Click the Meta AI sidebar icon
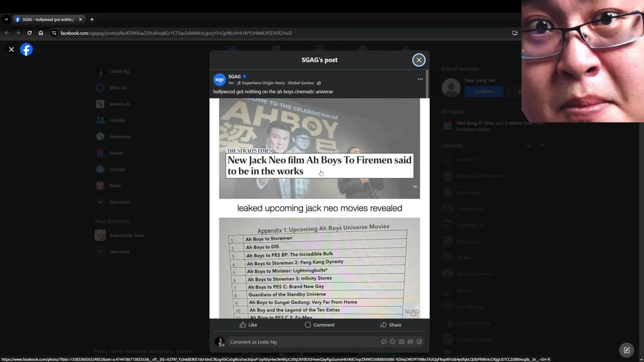The width and height of the screenshot is (644, 362). 100,87
